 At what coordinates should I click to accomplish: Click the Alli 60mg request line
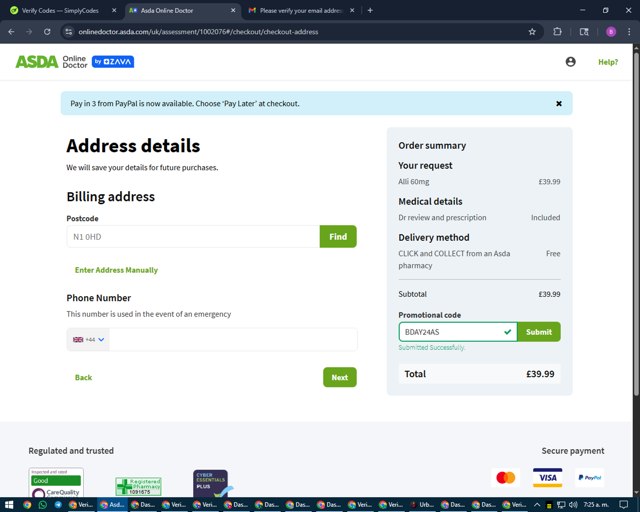tap(479, 182)
